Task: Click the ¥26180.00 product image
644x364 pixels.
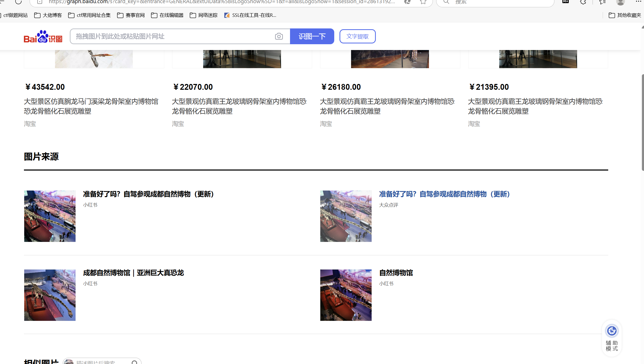Action: [390, 59]
